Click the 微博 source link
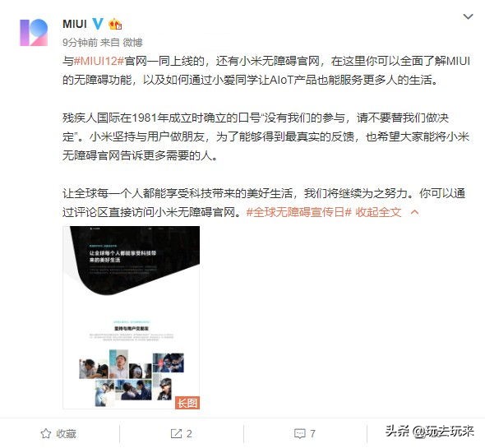Screen dimensions: 485x448 (x=132, y=43)
